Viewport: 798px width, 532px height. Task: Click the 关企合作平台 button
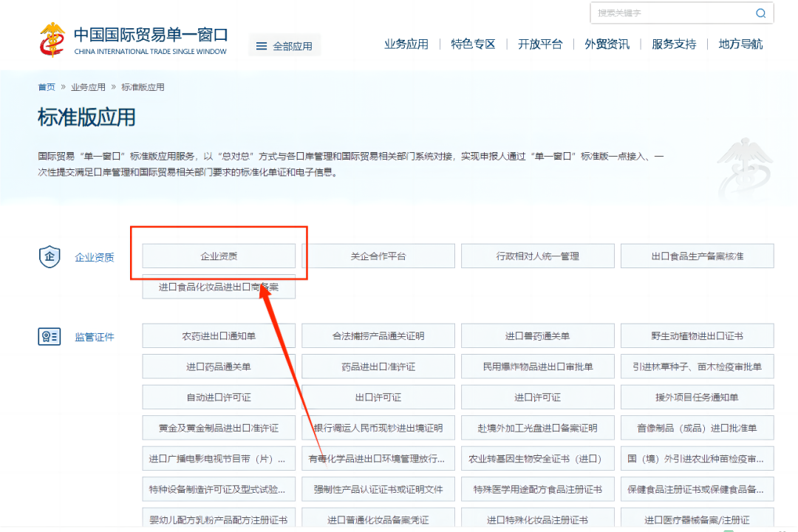[379, 256]
